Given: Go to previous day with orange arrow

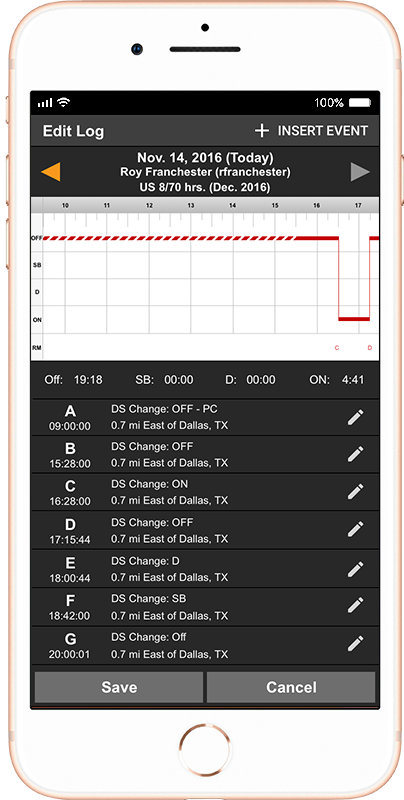Looking at the screenshot, I should [x=50, y=172].
